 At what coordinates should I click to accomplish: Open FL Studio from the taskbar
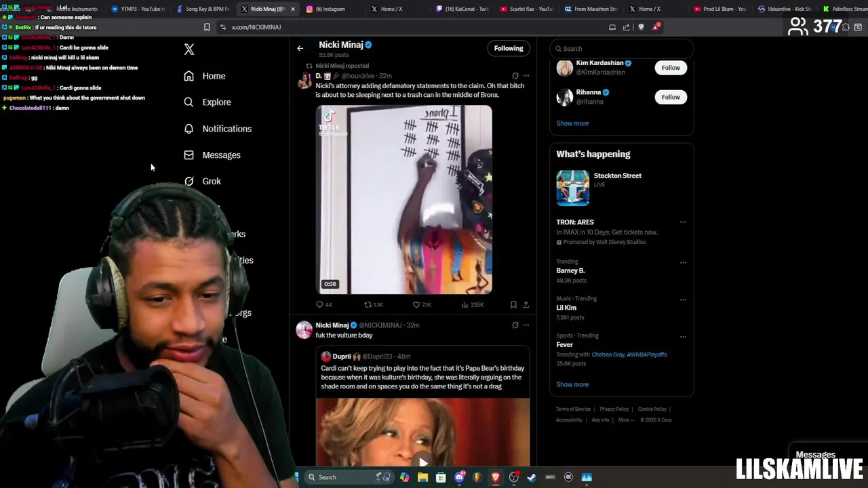477,477
